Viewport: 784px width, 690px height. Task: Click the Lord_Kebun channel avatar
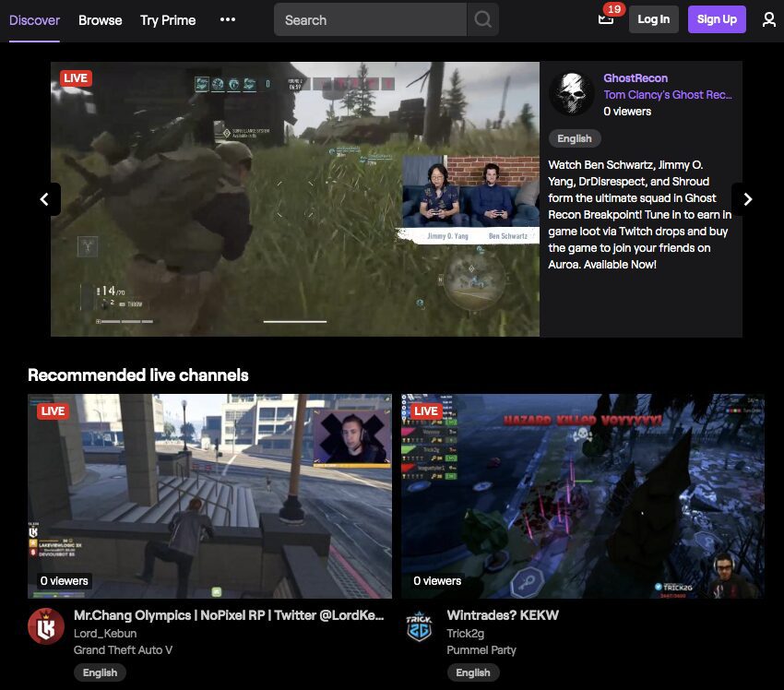[x=46, y=626]
